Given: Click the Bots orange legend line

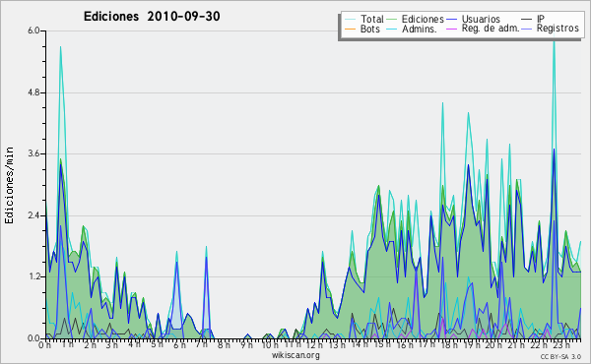Looking at the screenshot, I should (x=350, y=29).
